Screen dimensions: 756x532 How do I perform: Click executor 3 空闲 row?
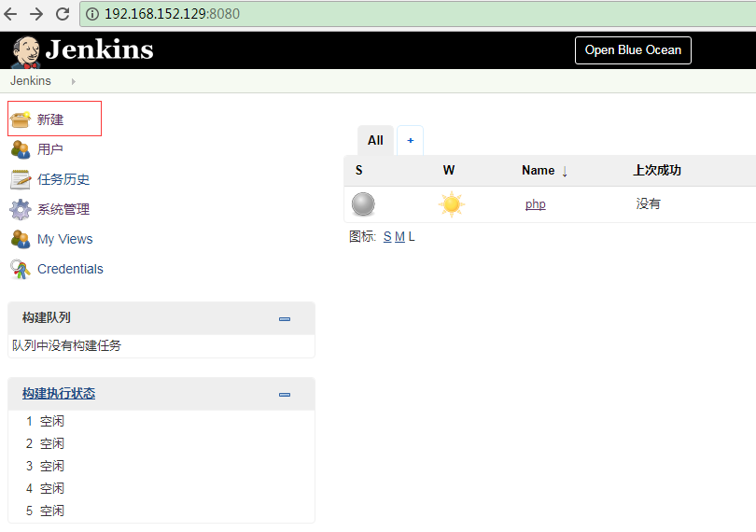(161, 466)
